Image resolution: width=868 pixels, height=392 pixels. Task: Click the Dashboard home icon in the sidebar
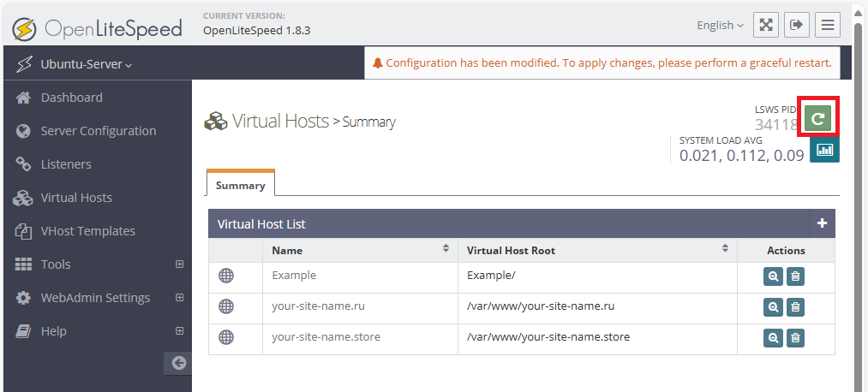coord(23,98)
